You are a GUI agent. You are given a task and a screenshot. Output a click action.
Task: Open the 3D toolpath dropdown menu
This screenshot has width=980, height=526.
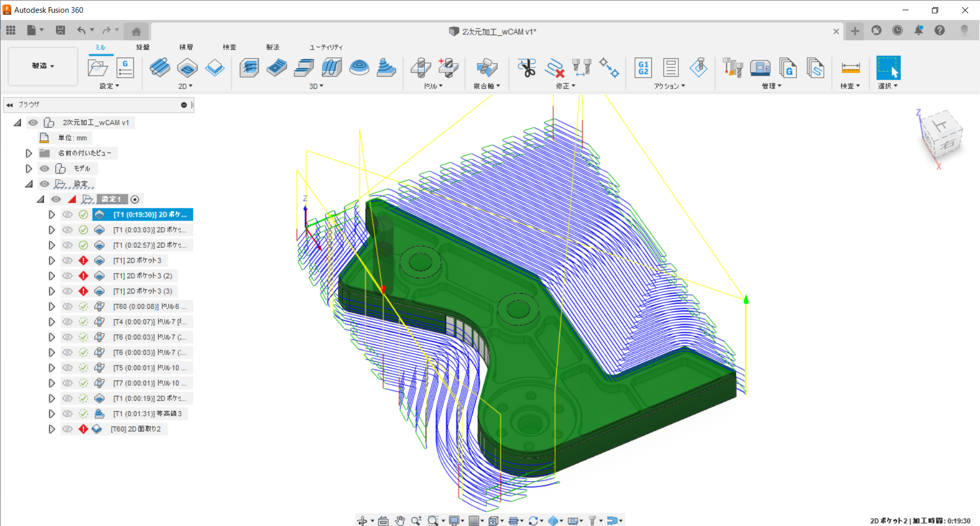316,86
